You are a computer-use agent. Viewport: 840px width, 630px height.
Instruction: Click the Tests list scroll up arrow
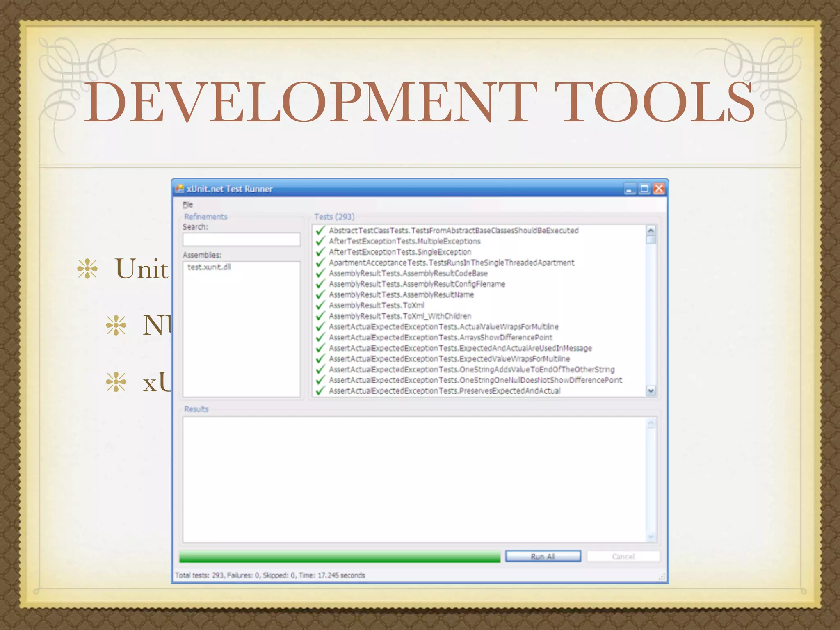[651, 231]
